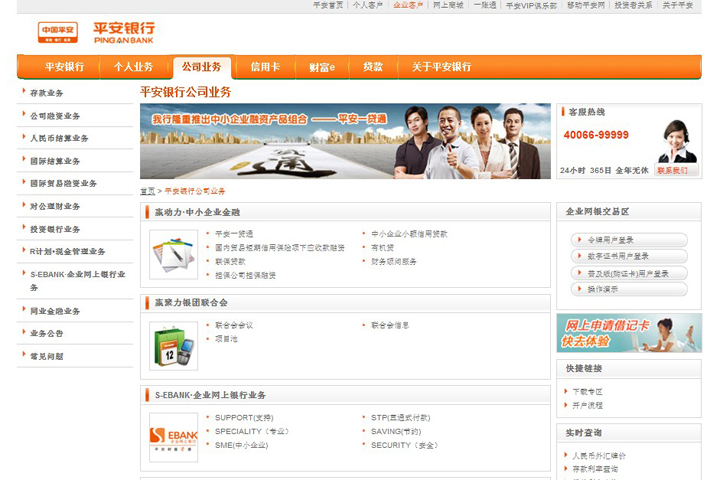Click the 下载专区 quick link
720x480 pixels.
pyautogui.click(x=587, y=392)
